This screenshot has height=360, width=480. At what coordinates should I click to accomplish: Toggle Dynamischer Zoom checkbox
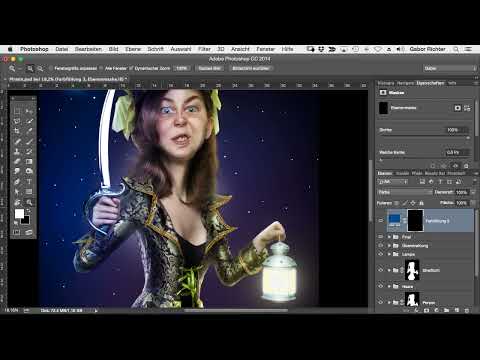[x=131, y=68]
